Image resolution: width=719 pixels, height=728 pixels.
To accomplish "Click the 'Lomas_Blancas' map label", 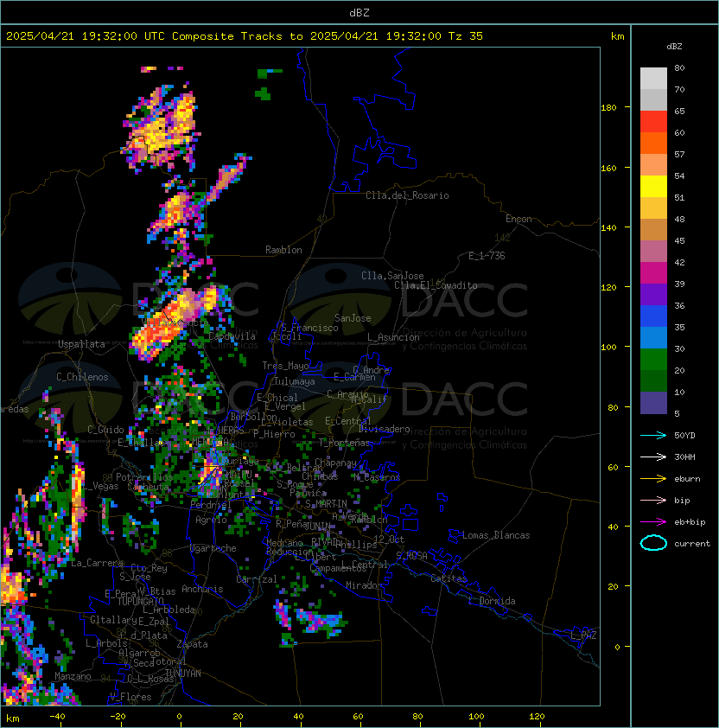I will pyautogui.click(x=496, y=535).
